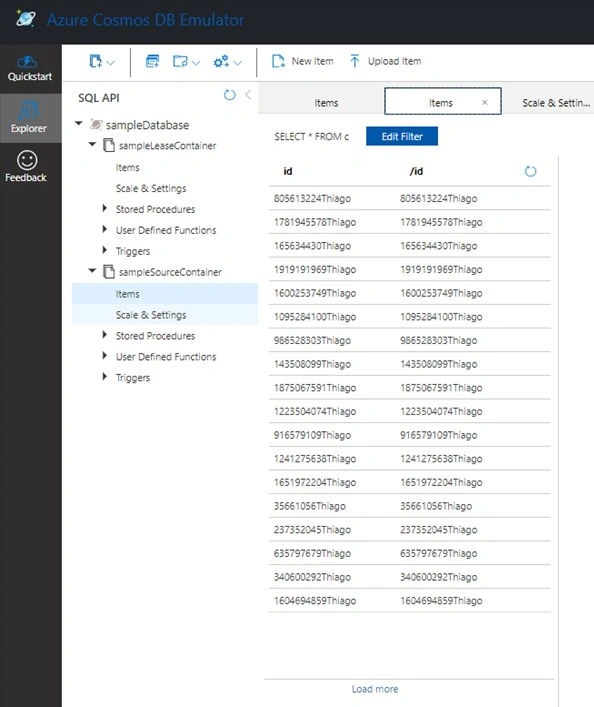
Task: Click Upload Item in the toolbar
Action: [386, 61]
